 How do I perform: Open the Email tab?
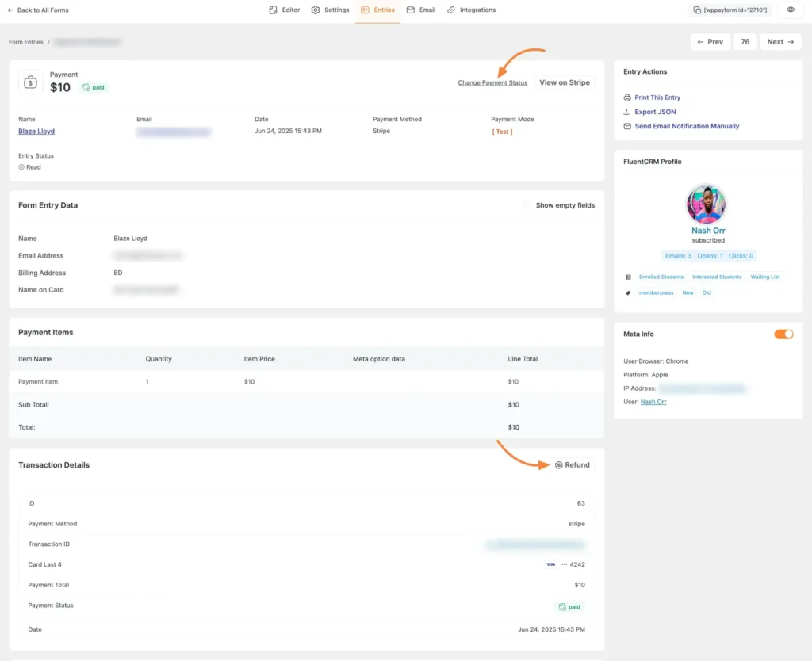[x=420, y=10]
